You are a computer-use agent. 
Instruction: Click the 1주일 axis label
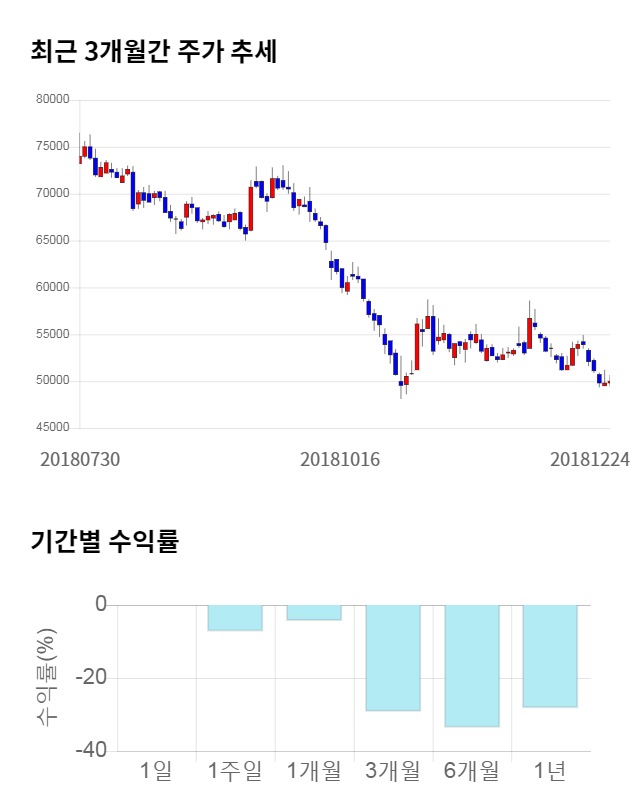[235, 771]
